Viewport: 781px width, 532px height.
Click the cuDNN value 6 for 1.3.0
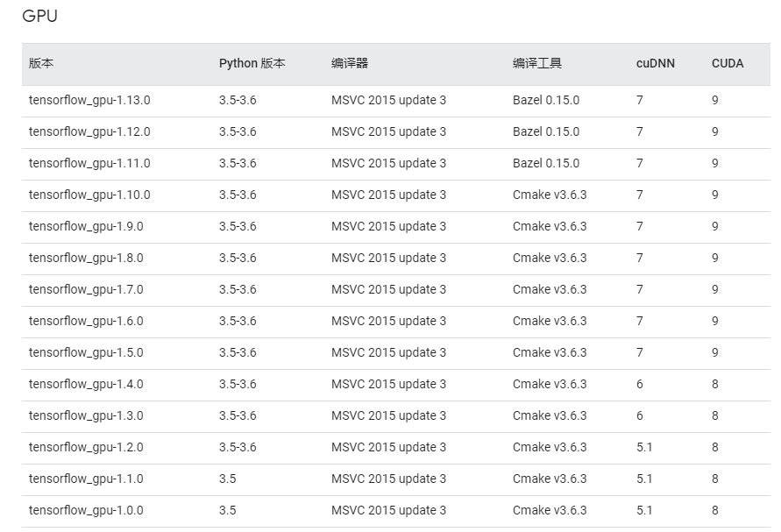[x=640, y=415]
